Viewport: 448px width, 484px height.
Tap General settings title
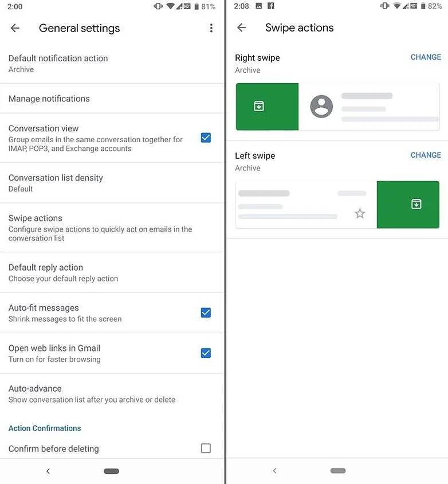click(79, 28)
